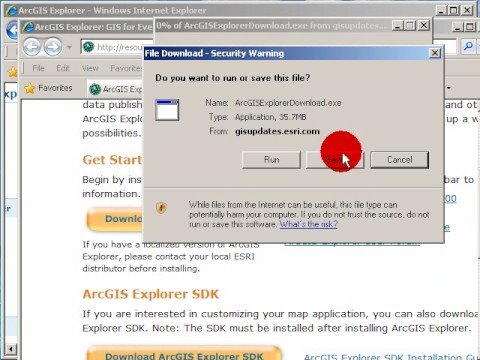Viewport: 480px width, 360px height.
Task: Open the "What's the risk?" link
Action: tap(308, 224)
